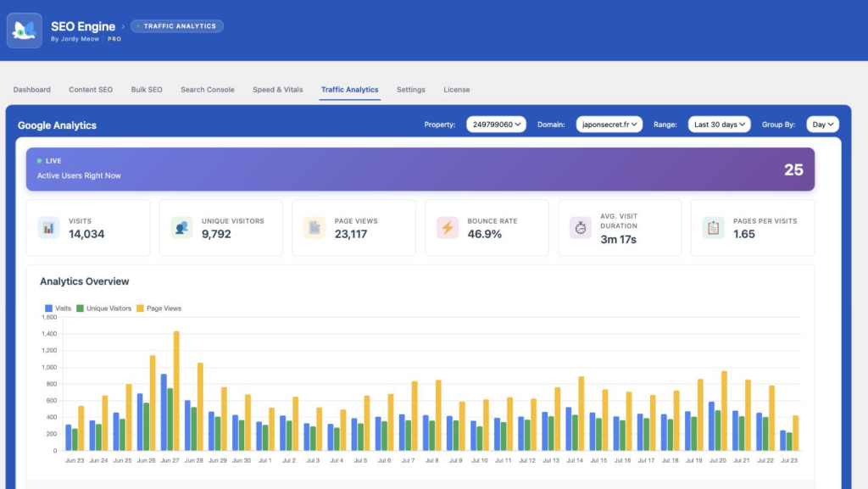Click the 1,600 y-axis label
Screen dimensions: 868x489
(x=49, y=318)
